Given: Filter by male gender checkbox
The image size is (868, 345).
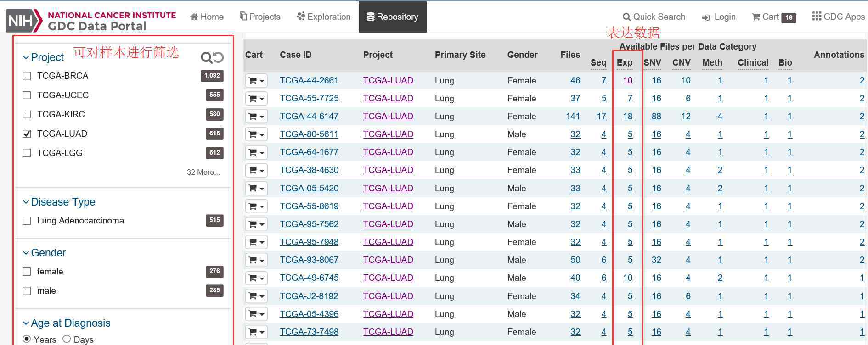Looking at the screenshot, I should pyautogui.click(x=27, y=291).
